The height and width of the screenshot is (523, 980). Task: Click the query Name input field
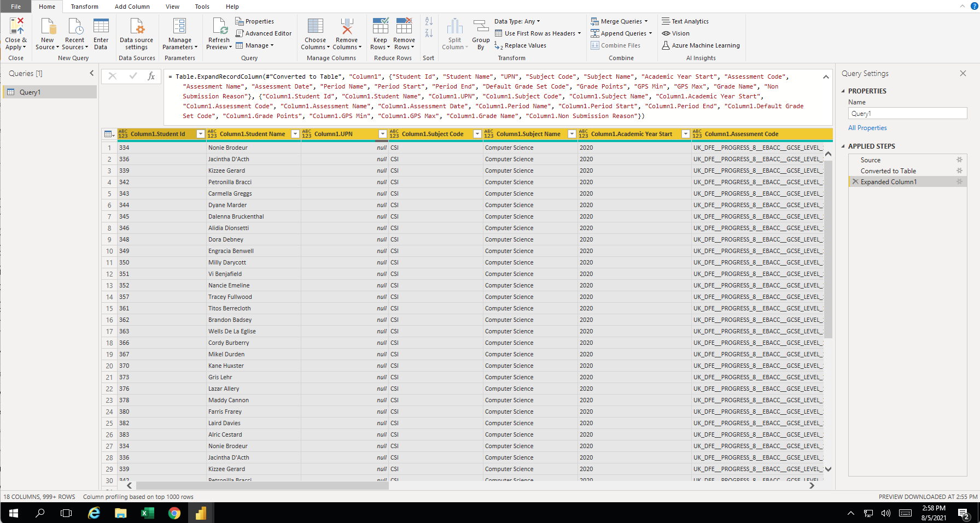pos(907,114)
